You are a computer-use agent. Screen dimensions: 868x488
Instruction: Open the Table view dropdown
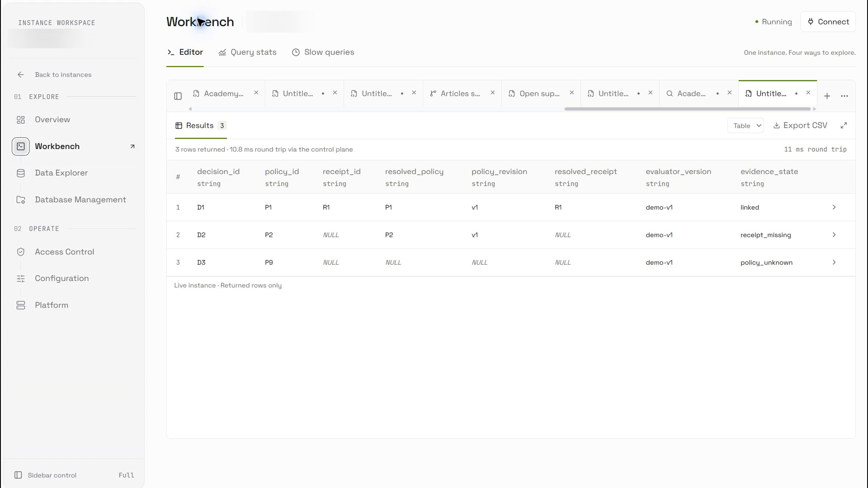click(x=745, y=126)
